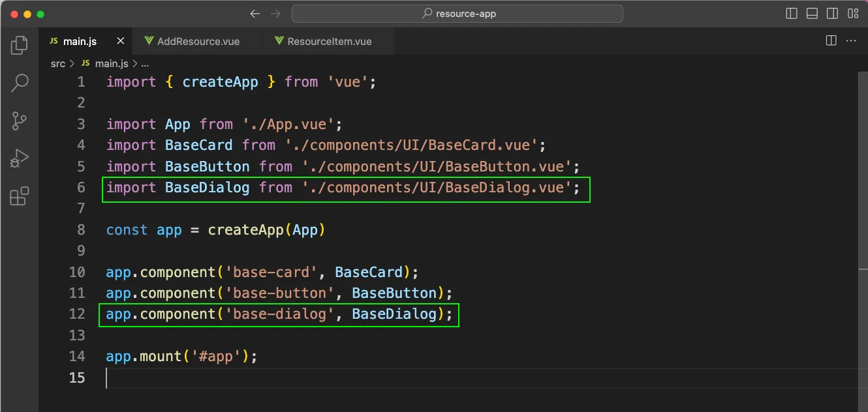The image size is (868, 412).
Task: Click the Vue icon on AddResource.vue tab
Action: (149, 41)
